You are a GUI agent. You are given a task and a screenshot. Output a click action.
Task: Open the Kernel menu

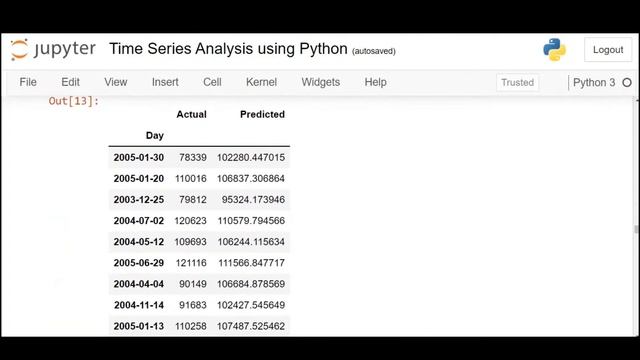pyautogui.click(x=261, y=82)
